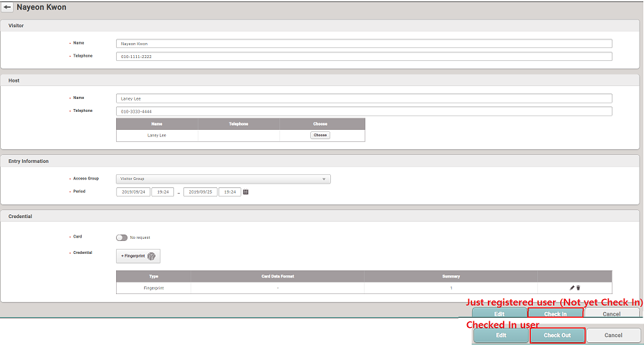Click the visitor Name input field

point(364,43)
